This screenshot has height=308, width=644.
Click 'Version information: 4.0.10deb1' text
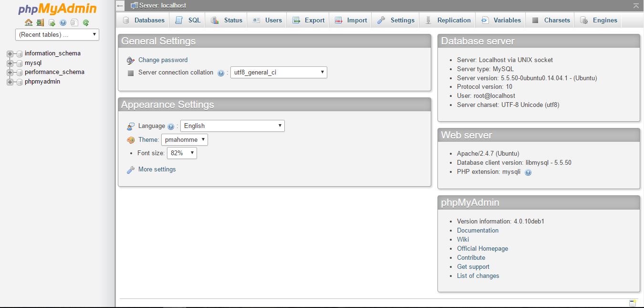[x=501, y=221]
